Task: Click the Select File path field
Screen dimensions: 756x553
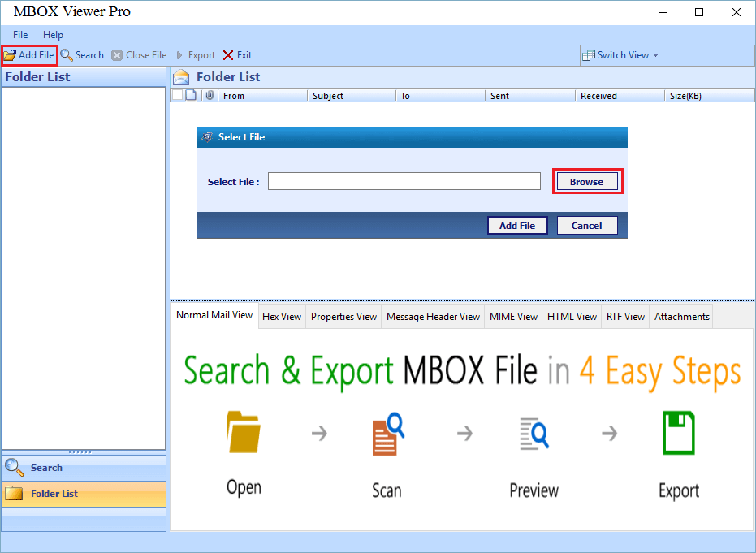Action: coord(404,182)
